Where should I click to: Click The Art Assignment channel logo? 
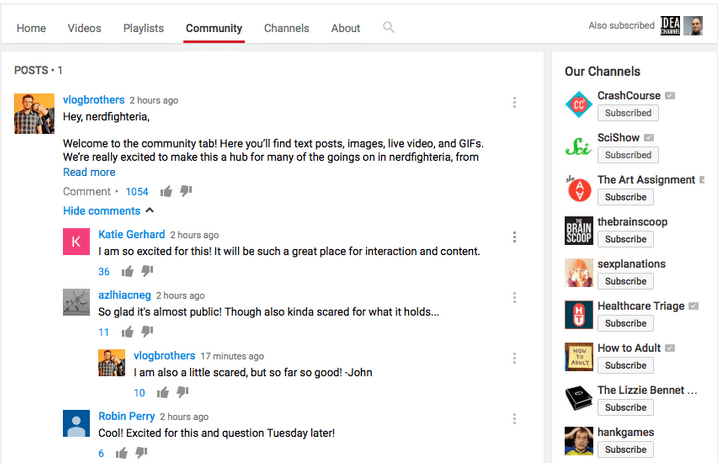click(x=579, y=189)
